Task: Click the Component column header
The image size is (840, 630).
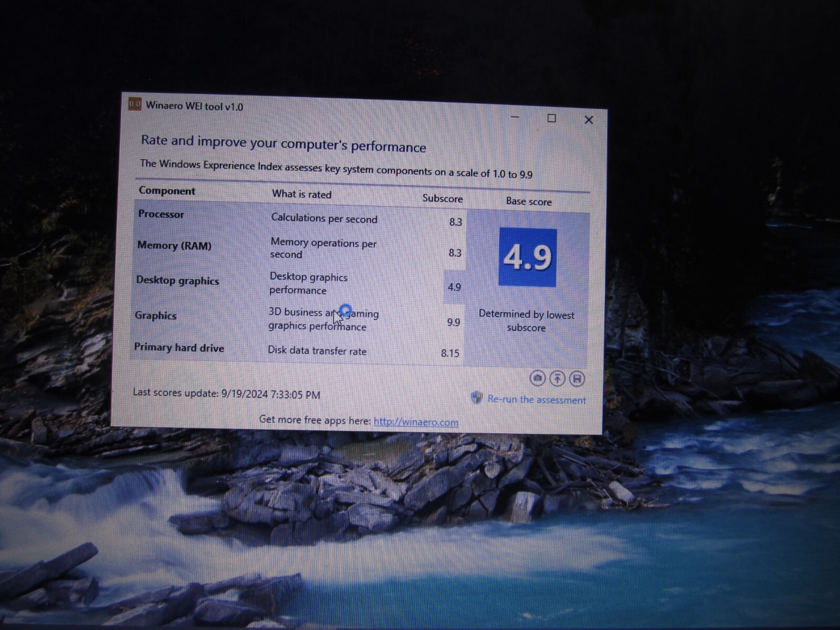Action: tap(167, 191)
